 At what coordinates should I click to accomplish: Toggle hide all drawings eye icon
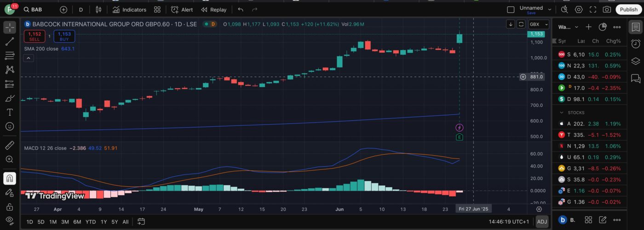[x=10, y=220]
